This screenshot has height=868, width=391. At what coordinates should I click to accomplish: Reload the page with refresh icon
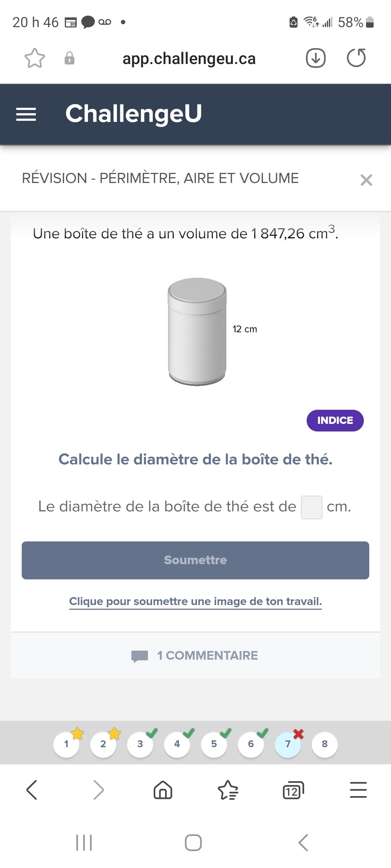pyautogui.click(x=356, y=58)
